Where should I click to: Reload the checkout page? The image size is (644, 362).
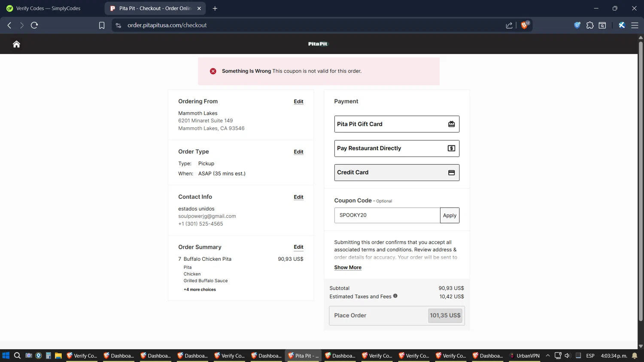click(x=34, y=25)
